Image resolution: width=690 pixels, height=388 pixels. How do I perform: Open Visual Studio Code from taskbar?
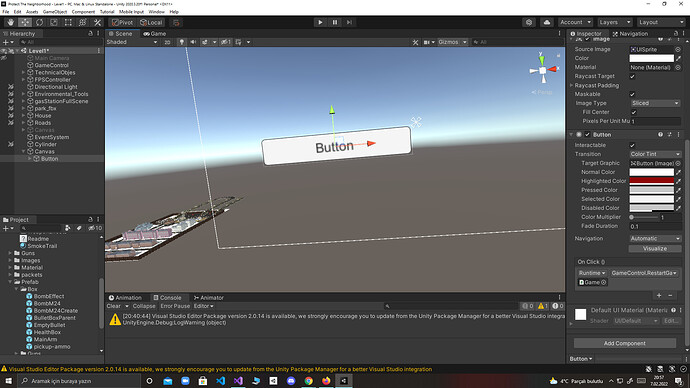220,381
